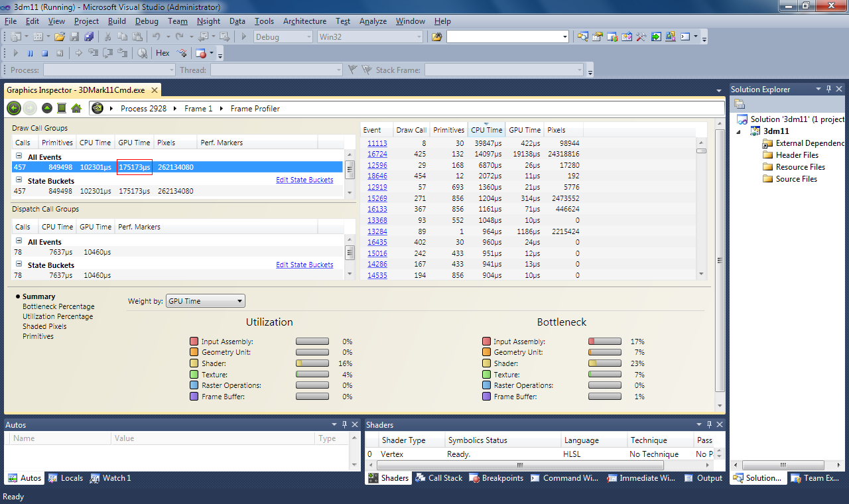Screen dimensions: 849x504
Task: Open the Nsight menu
Action: 208,21
